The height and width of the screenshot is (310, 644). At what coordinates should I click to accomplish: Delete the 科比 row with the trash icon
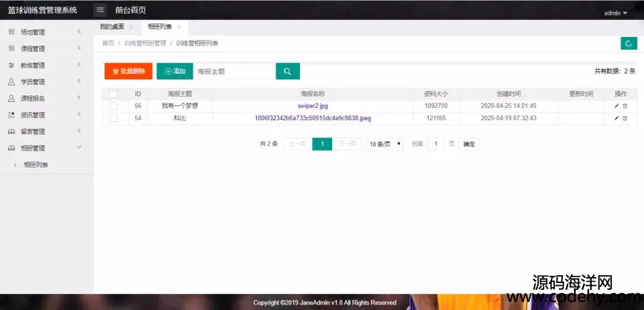(625, 118)
